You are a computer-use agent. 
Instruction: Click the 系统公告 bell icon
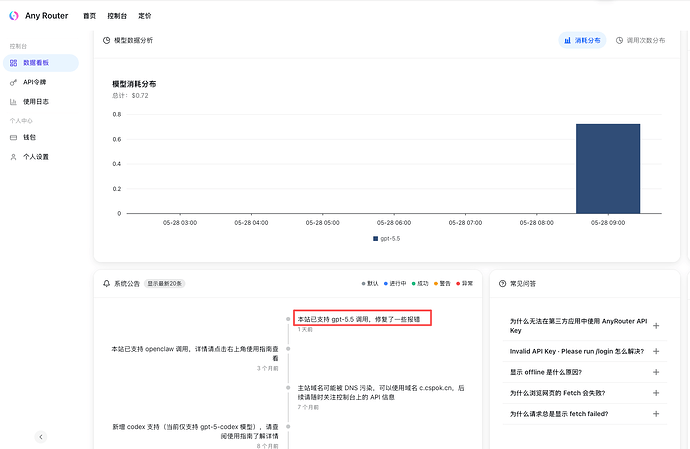point(106,283)
